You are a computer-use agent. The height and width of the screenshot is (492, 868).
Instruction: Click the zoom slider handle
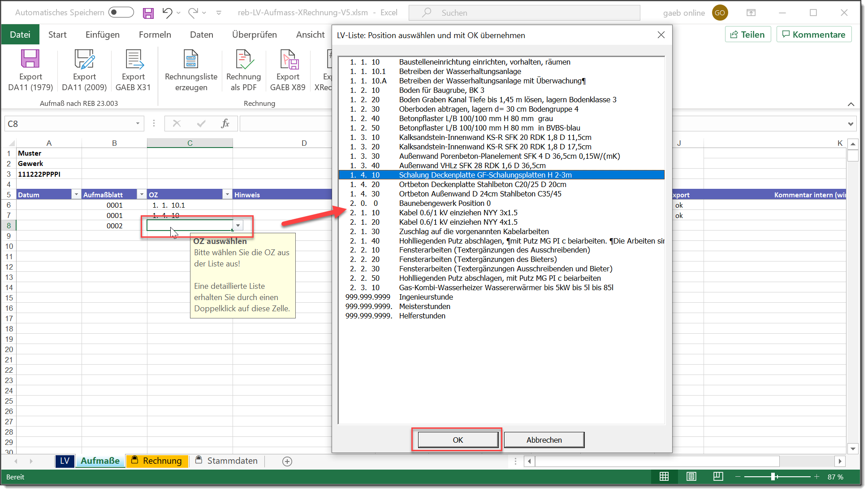773,476
